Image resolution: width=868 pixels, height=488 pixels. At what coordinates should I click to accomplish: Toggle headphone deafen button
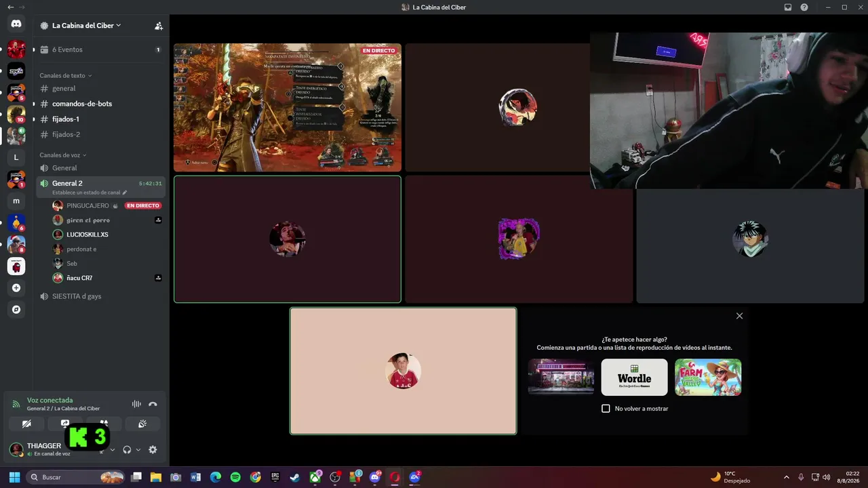coord(127,449)
